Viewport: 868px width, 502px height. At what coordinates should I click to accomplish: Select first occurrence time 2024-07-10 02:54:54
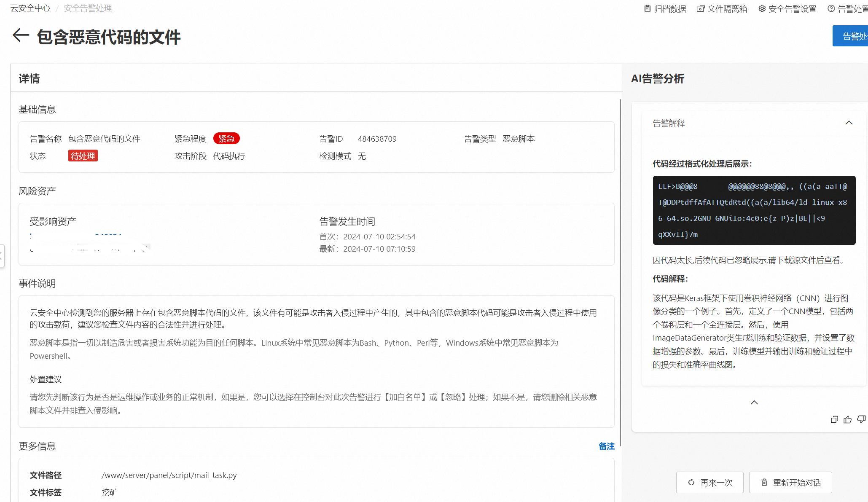[379, 236]
